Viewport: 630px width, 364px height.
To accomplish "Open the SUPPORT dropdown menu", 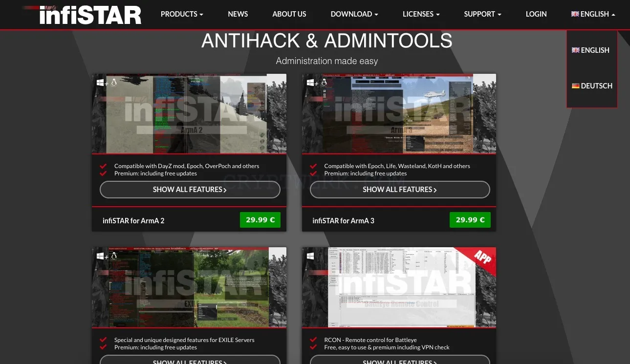I will click(483, 14).
